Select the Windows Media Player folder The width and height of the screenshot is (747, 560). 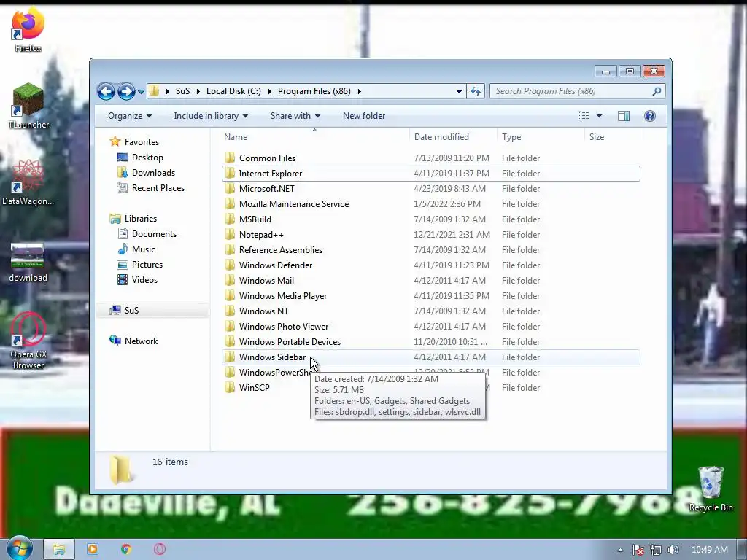point(430,296)
